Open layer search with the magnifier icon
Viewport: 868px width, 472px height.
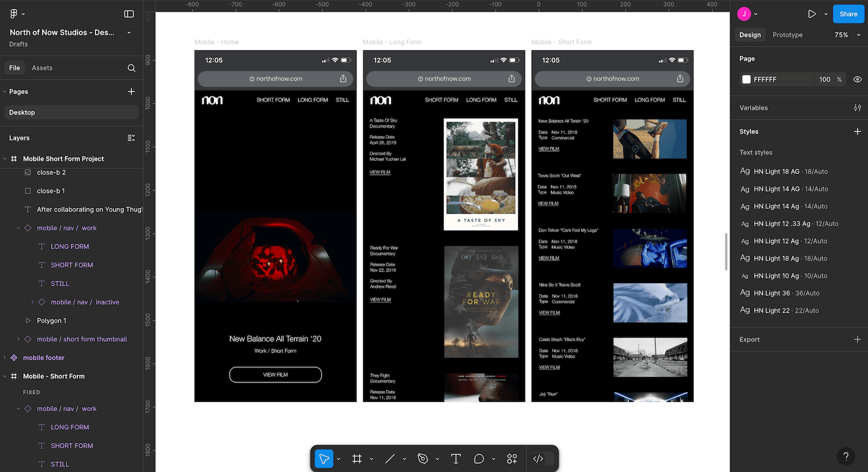click(131, 68)
